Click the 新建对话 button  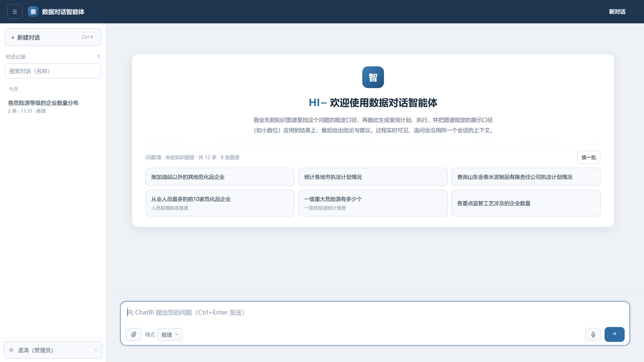click(x=53, y=37)
